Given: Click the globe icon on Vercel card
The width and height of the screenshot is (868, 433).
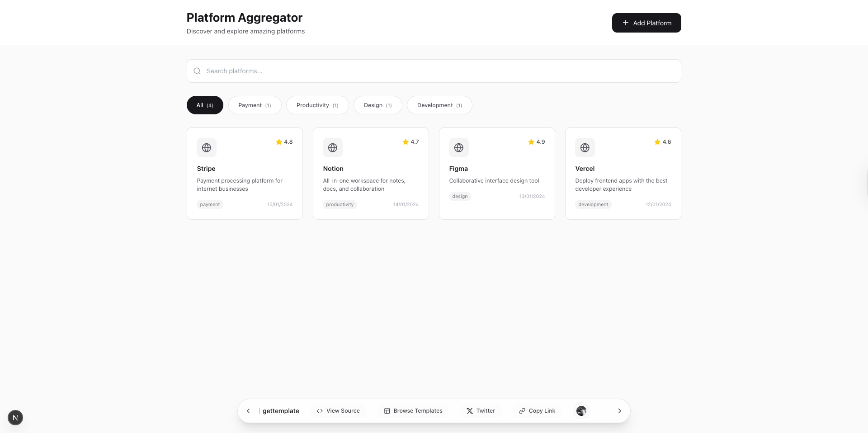Looking at the screenshot, I should 585,148.
